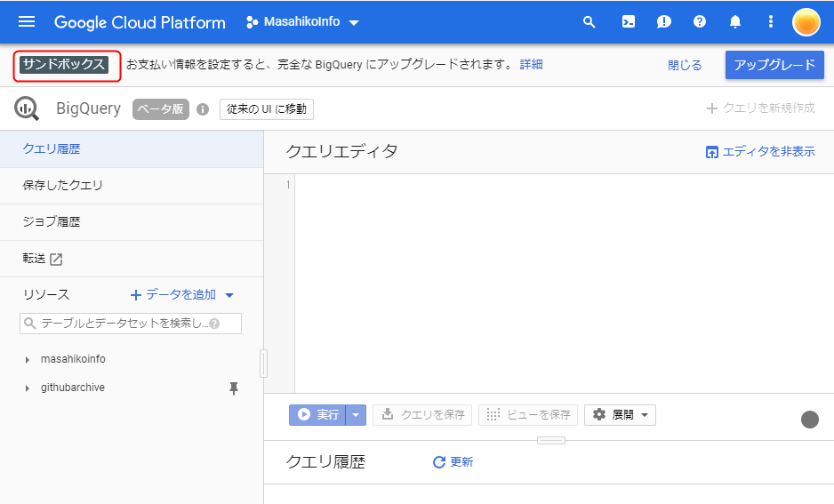Show notifications bell icon
This screenshot has height=504, width=834.
[735, 22]
